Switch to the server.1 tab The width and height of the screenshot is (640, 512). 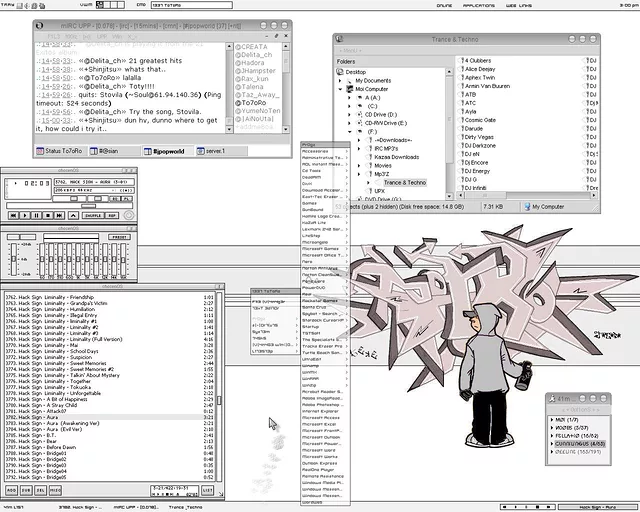tap(208, 151)
